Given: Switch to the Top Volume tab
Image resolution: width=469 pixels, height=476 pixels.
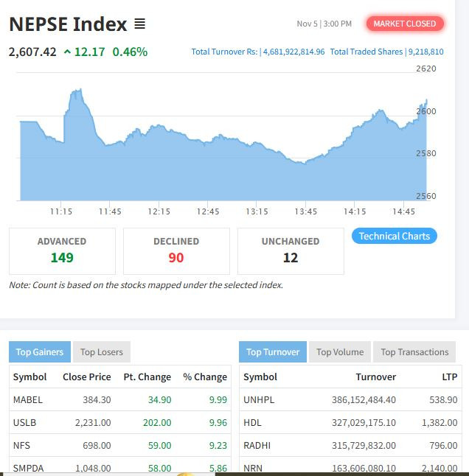Looking at the screenshot, I should (340, 351).
